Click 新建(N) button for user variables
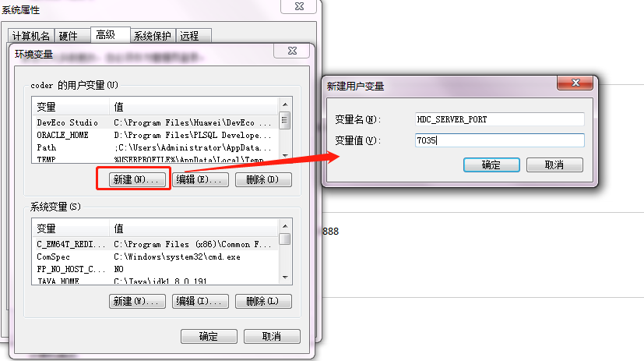This screenshot has height=361, width=644. (137, 179)
